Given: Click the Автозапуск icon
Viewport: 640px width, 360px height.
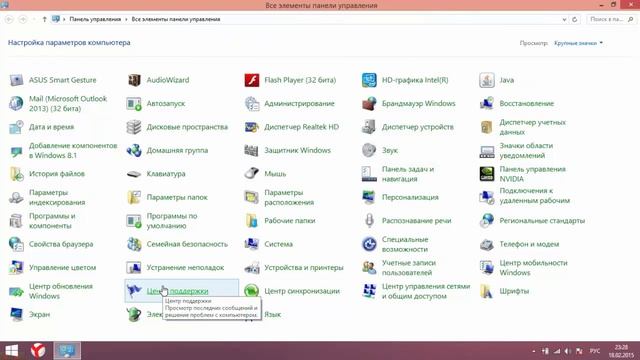Looking at the screenshot, I should coord(134,103).
